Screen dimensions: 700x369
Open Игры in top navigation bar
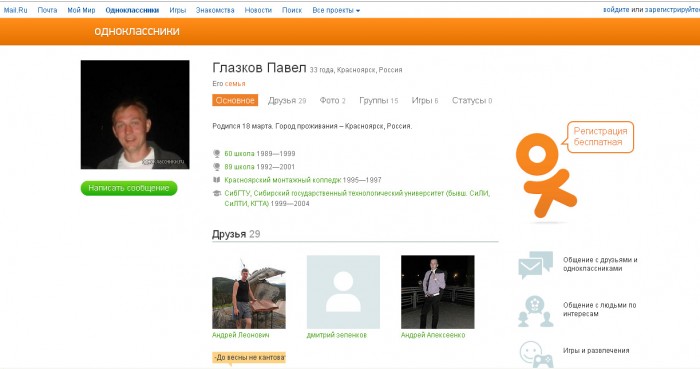pyautogui.click(x=178, y=10)
